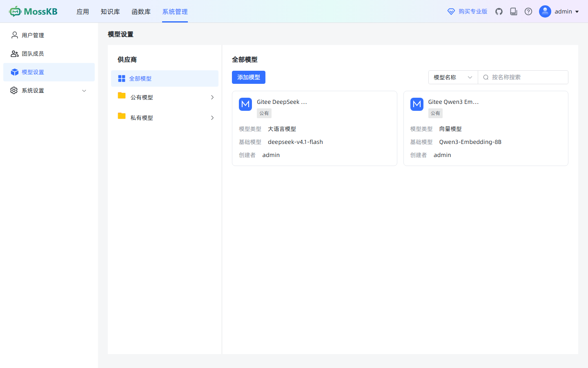The image size is (588, 368).
Task: Select the 系统管理 tab
Action: click(x=175, y=12)
